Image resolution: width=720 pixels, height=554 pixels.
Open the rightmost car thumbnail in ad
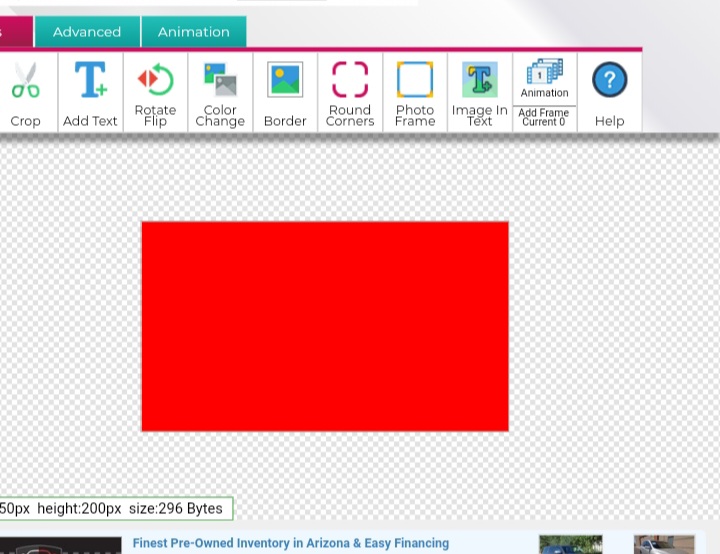point(663,545)
